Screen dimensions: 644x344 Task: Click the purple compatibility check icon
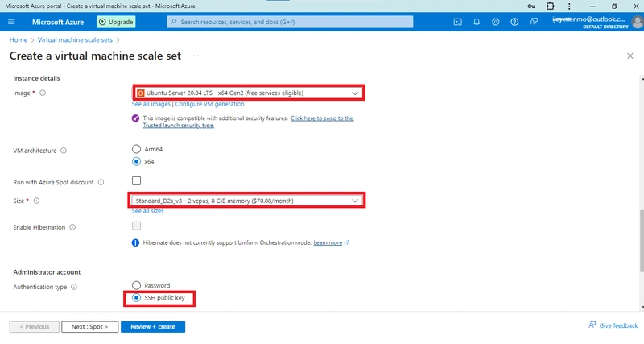pyautogui.click(x=135, y=118)
